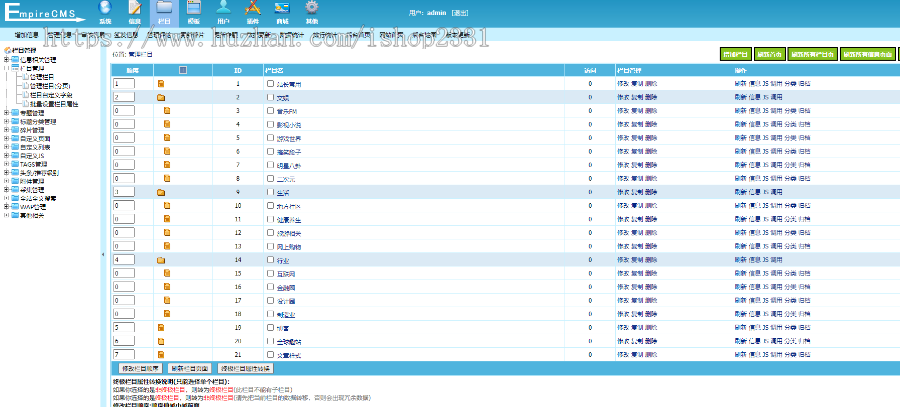Expand the first folder node in sidebar tree
The image size is (900, 407).
pos(6,59)
